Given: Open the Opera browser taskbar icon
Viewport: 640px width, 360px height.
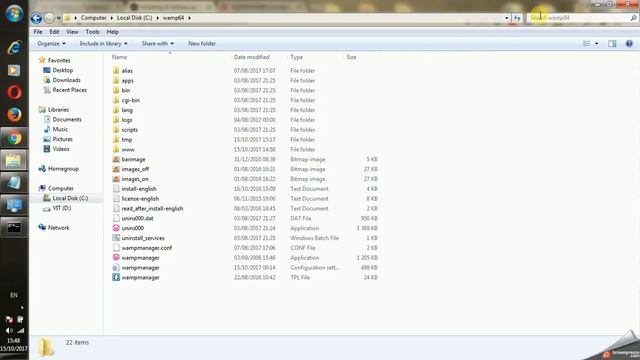Looking at the screenshot, I should coord(14,92).
